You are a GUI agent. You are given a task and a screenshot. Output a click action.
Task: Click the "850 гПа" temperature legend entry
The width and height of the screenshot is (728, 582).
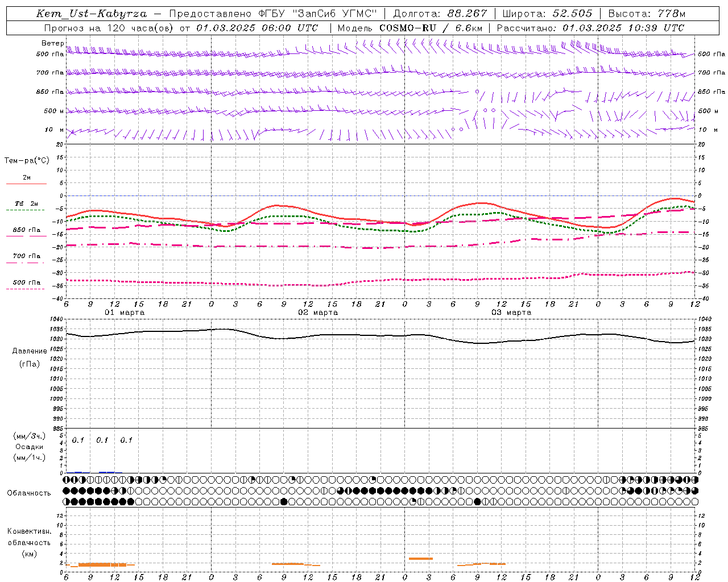click(x=27, y=230)
